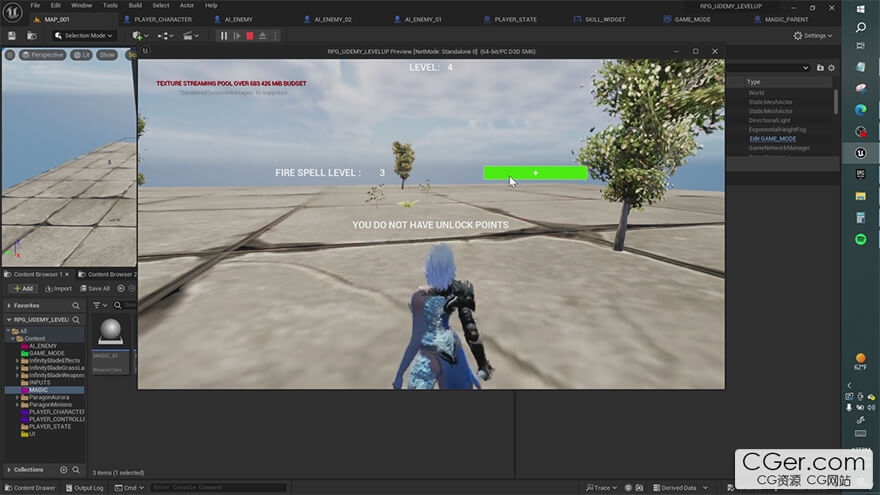Viewport: 880px width, 495px height.
Task: Select the UI folder
Action: click(x=32, y=434)
